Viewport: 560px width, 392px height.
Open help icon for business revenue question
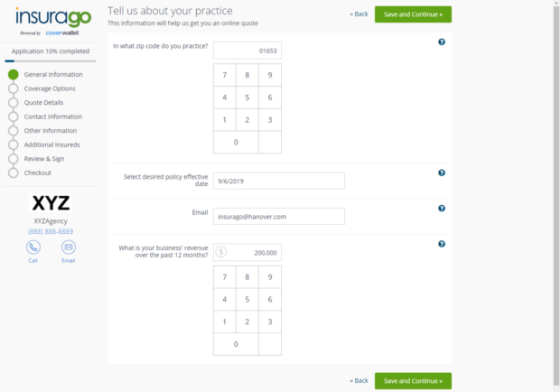442,244
